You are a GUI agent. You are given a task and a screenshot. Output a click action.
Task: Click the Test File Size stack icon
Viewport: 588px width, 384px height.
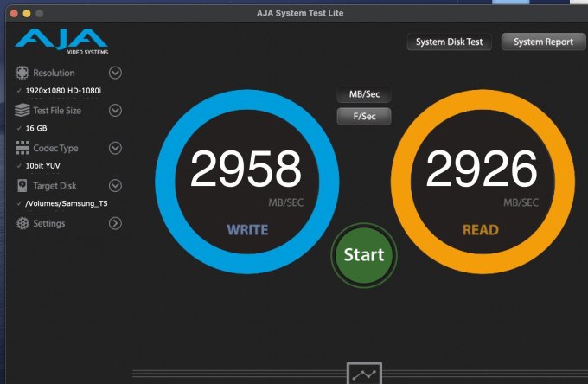tap(22, 110)
